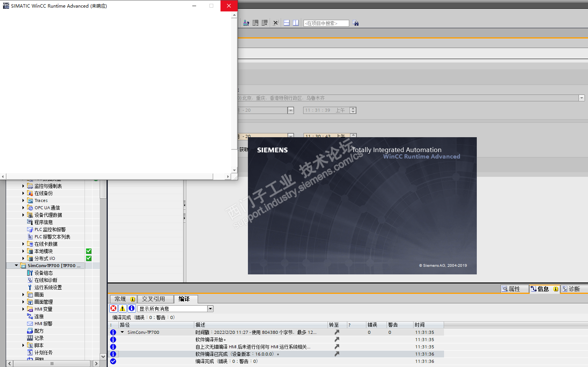Click go-to arrow for 自上次无错编译 message
Screen dimensions: 588x367
[x=337, y=347]
